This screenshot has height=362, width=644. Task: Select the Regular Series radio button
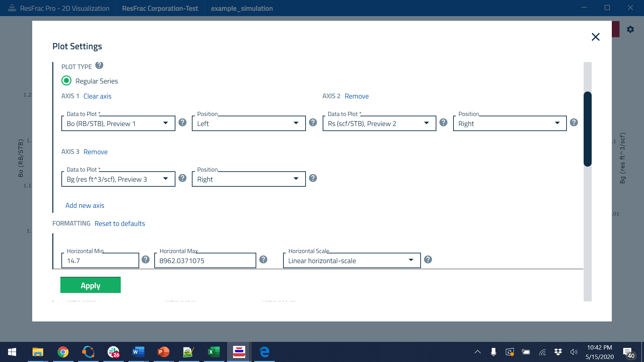[x=66, y=81]
